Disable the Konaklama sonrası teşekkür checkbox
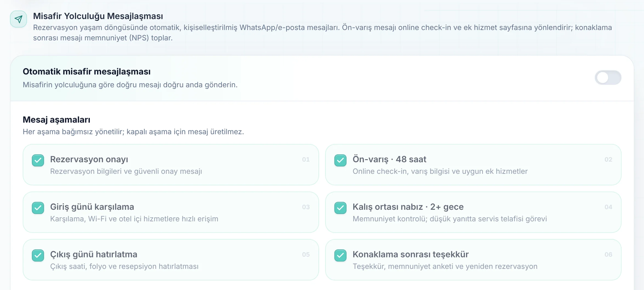This screenshot has width=644, height=290. click(340, 256)
